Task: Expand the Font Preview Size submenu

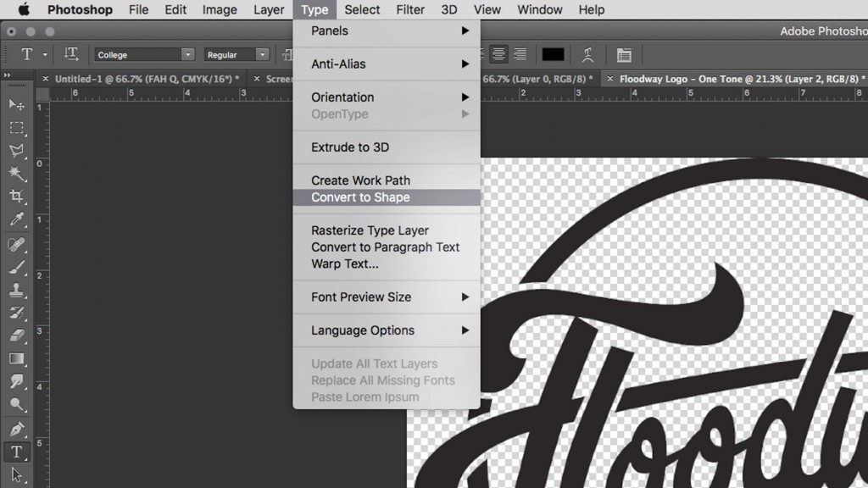Action: coord(387,297)
